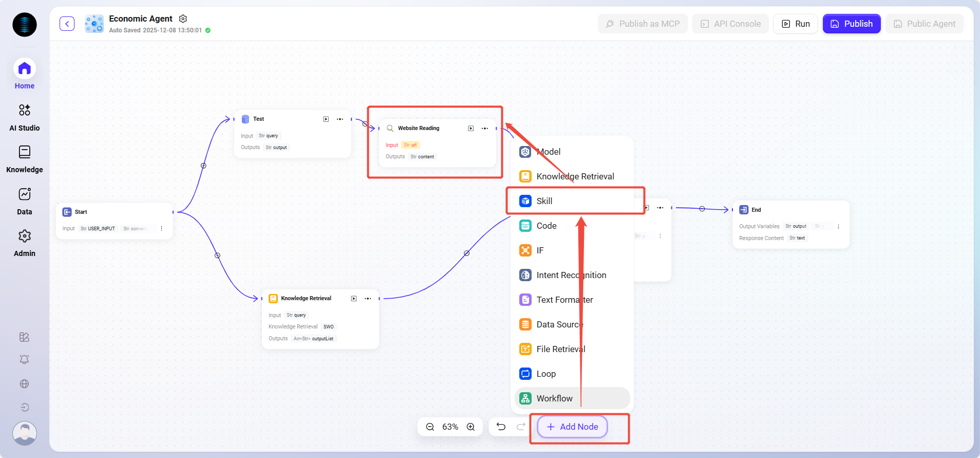Open the user avatar profile
The image size is (980, 458).
click(24, 433)
